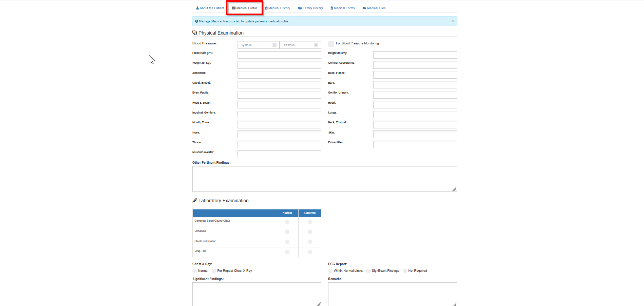Image resolution: width=644 pixels, height=306 pixels.
Task: Click the Ears input field
Action: tap(415, 85)
